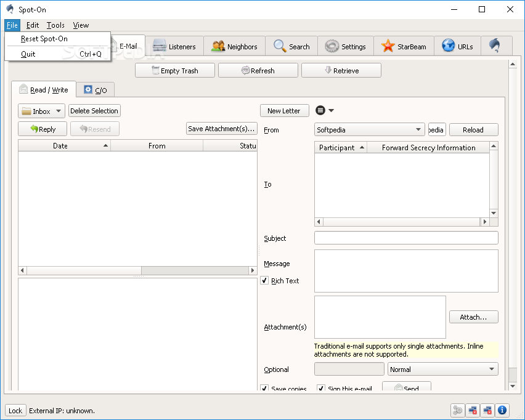Viewport: 525px width, 420px height.
Task: Click the round menu icon beside New Letter
Action: (320, 110)
